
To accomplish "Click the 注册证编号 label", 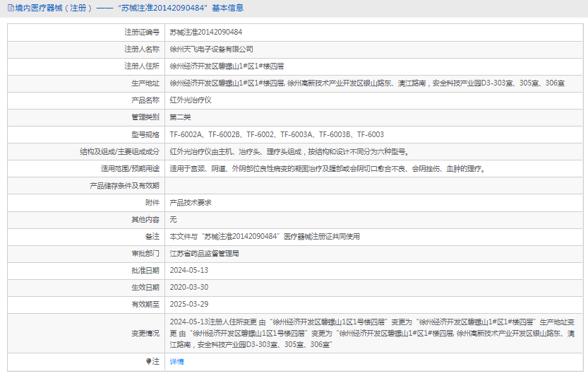I will pos(142,33).
